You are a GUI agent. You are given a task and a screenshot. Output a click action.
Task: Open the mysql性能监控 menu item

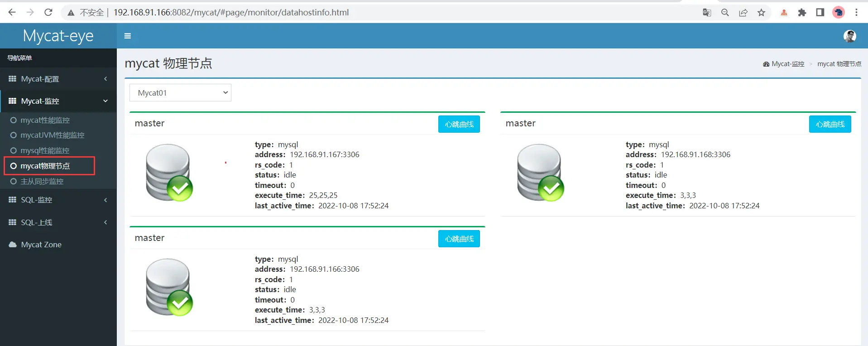coord(45,150)
